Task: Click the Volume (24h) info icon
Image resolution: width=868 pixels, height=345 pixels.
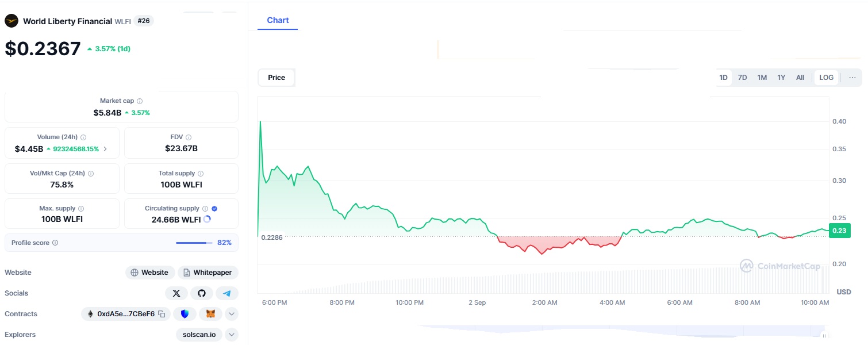Action: (83, 137)
